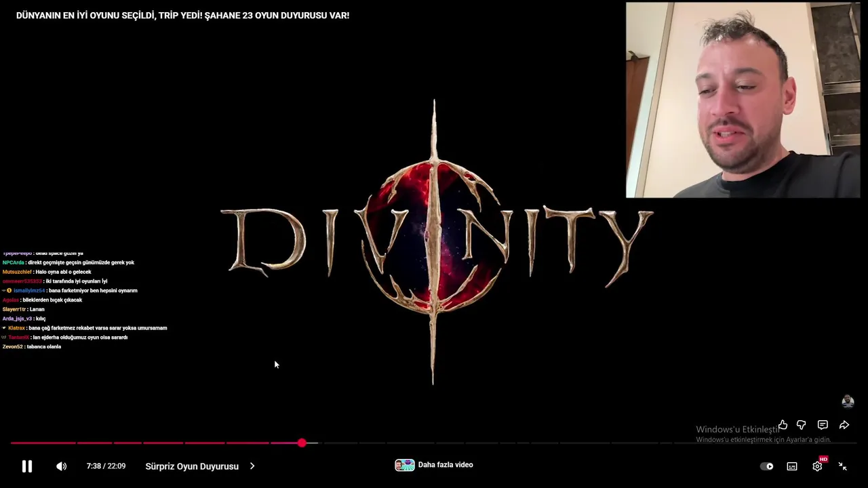Mute the video volume speaker icon
The width and height of the screenshot is (868, 488).
(61, 466)
